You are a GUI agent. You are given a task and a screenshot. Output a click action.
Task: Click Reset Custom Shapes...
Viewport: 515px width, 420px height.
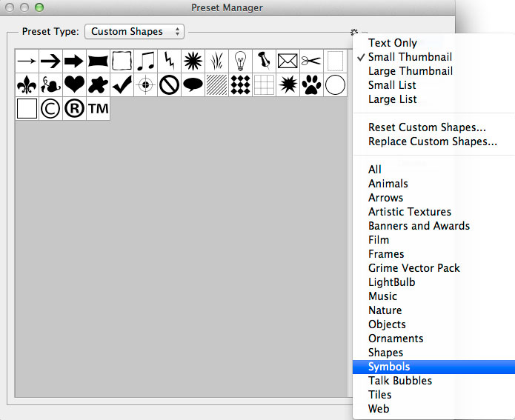click(x=427, y=127)
